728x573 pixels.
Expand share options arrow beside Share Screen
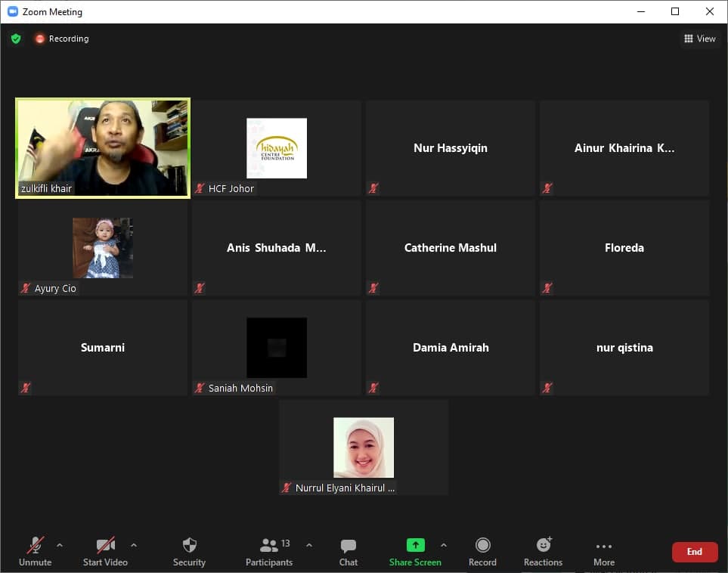click(444, 545)
